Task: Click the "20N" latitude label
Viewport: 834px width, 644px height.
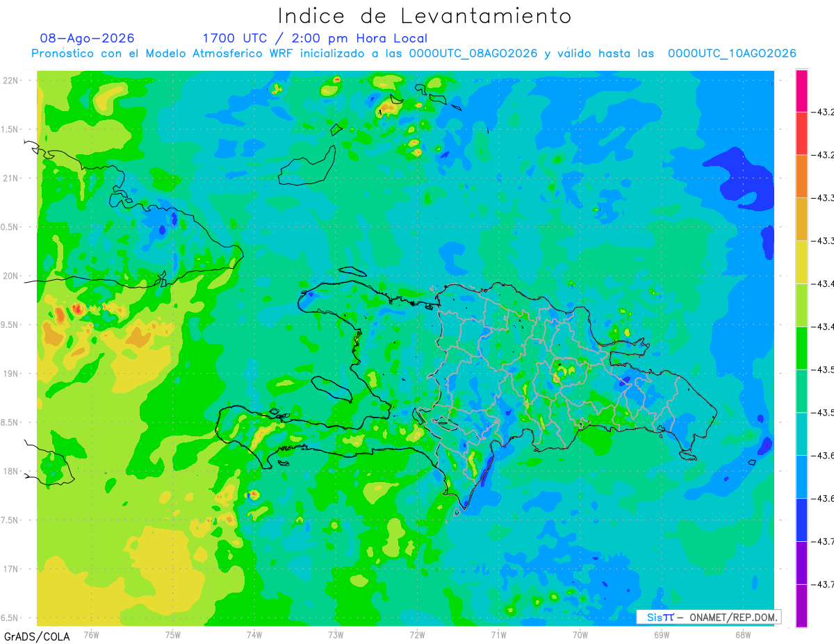Action: [x=11, y=276]
